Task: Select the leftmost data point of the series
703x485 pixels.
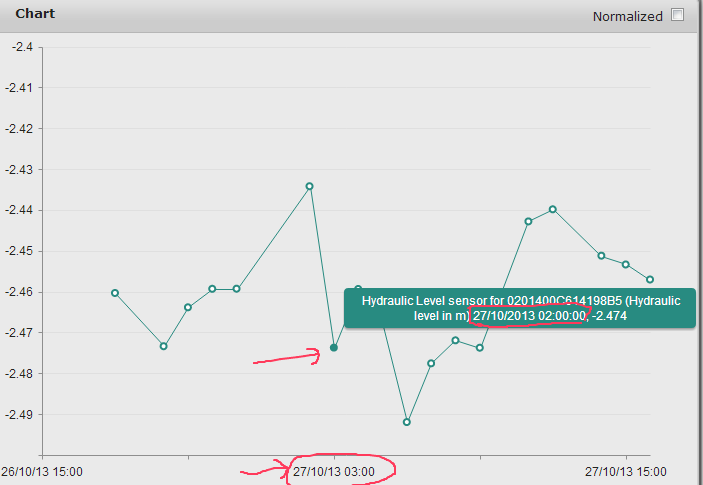Action: pos(115,293)
